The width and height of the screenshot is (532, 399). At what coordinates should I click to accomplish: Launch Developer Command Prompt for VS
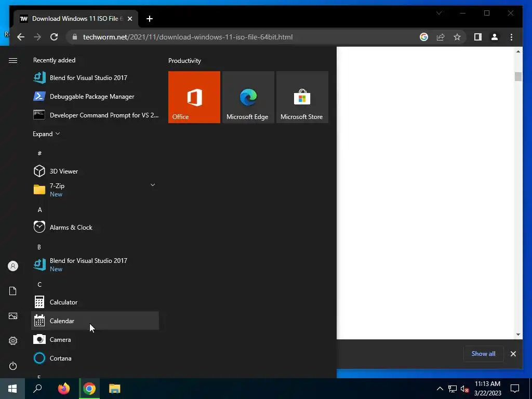click(95, 115)
